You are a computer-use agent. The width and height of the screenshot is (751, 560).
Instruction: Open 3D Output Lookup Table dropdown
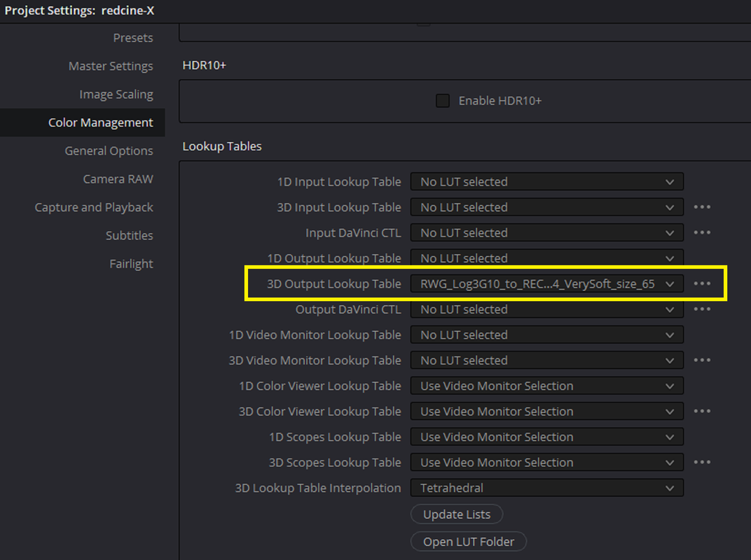(x=547, y=283)
